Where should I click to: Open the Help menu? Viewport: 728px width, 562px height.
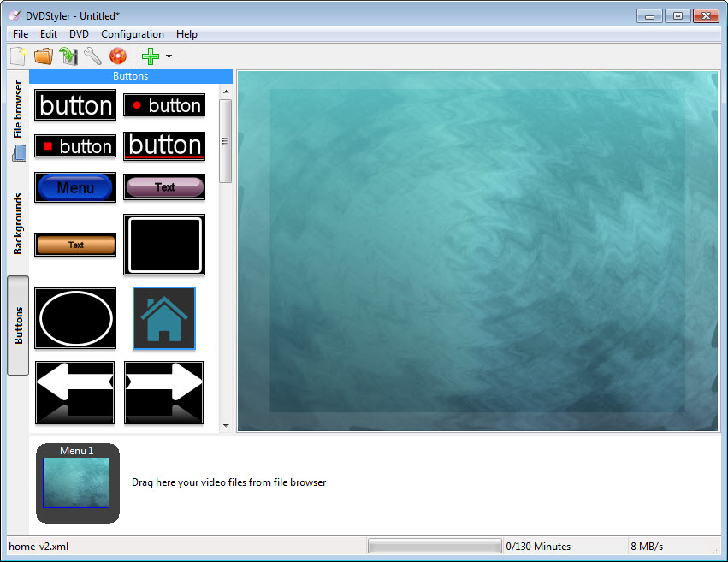(186, 34)
